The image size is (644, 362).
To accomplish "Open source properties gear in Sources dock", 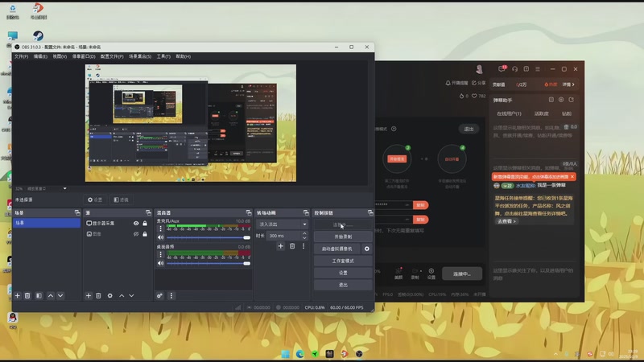I will pyautogui.click(x=109, y=295).
